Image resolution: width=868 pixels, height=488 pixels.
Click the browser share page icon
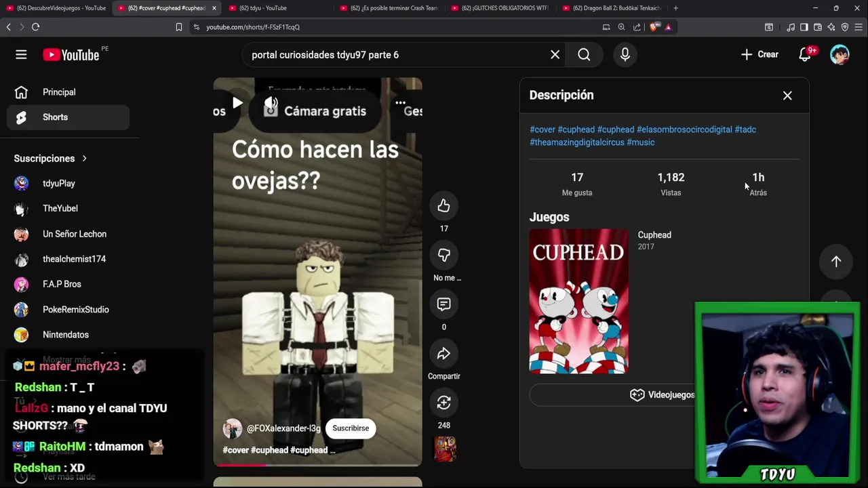pyautogui.click(x=637, y=27)
